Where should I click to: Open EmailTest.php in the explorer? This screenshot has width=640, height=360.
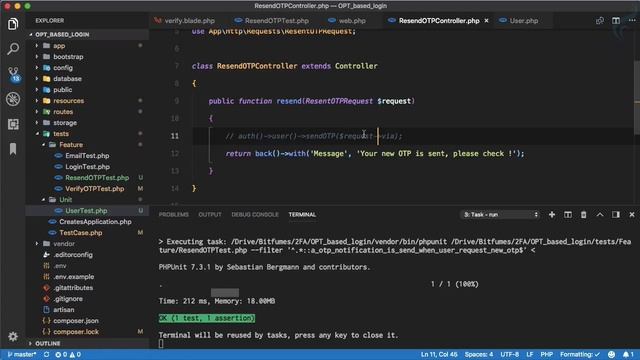coord(87,156)
